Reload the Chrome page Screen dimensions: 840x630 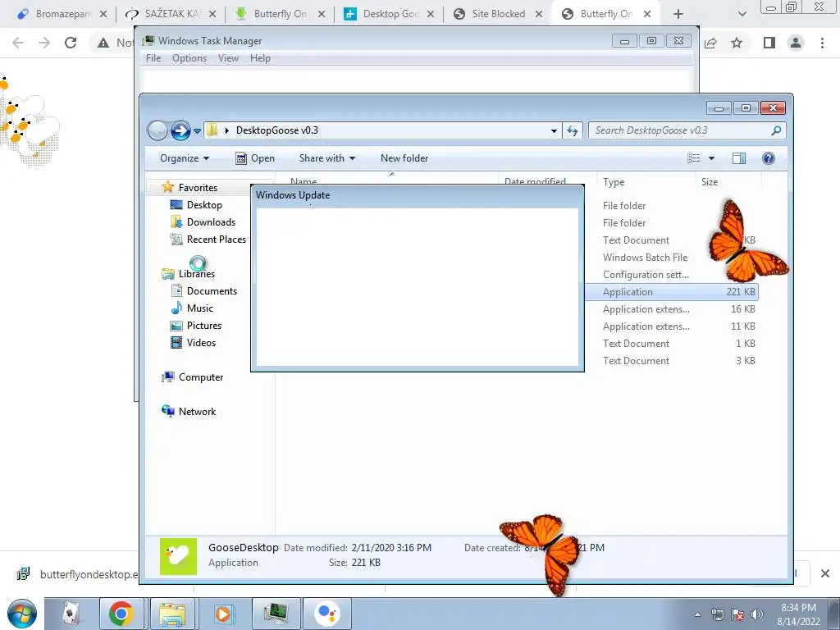(x=71, y=43)
